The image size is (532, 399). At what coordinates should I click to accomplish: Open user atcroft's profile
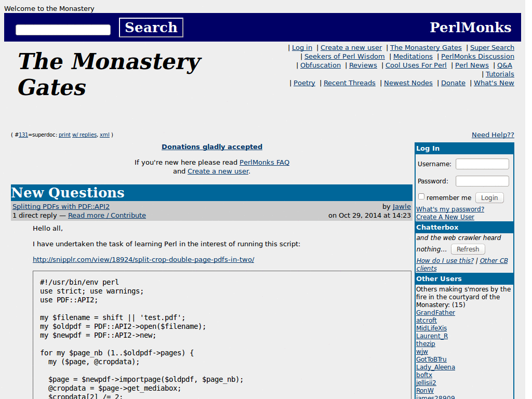426,320
